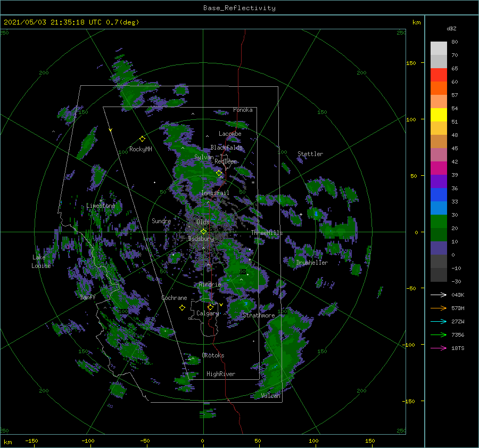
Task: Click the red 60-65 dBZ color band
Action: click(439, 75)
